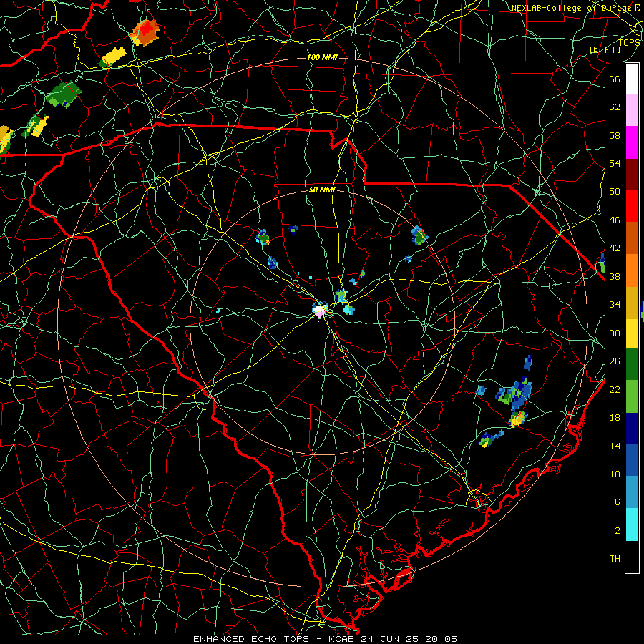Screen dimensions: 644x644
Task: Select the 50 NMI range ring label
Action: click(x=322, y=190)
